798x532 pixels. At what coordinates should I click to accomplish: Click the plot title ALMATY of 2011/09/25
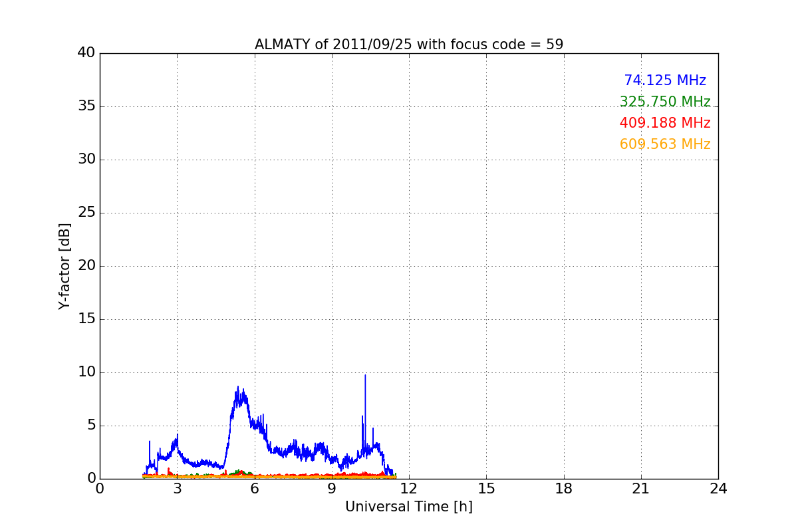tap(409, 45)
